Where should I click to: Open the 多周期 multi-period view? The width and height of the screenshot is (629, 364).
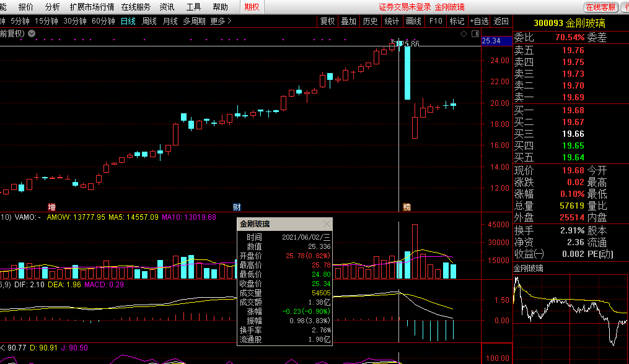(194, 21)
